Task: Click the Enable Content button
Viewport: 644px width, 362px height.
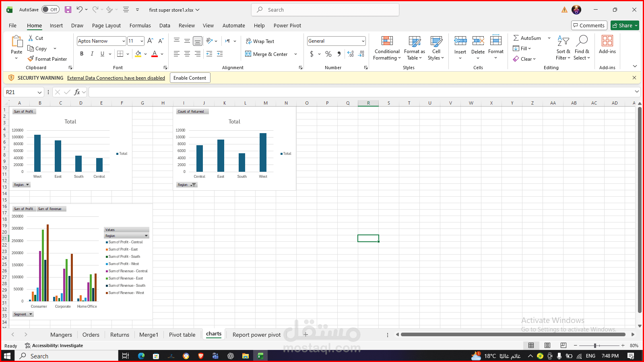Action: [x=190, y=78]
